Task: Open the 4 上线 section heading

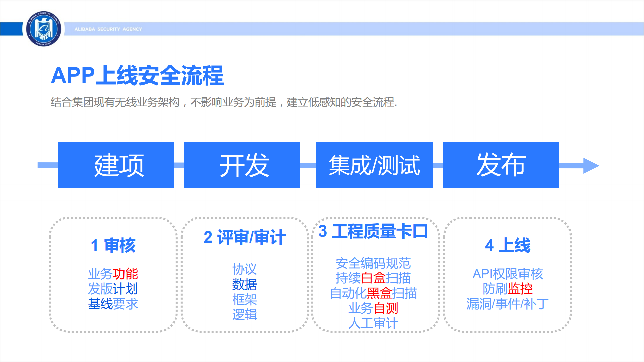Action: [x=507, y=245]
